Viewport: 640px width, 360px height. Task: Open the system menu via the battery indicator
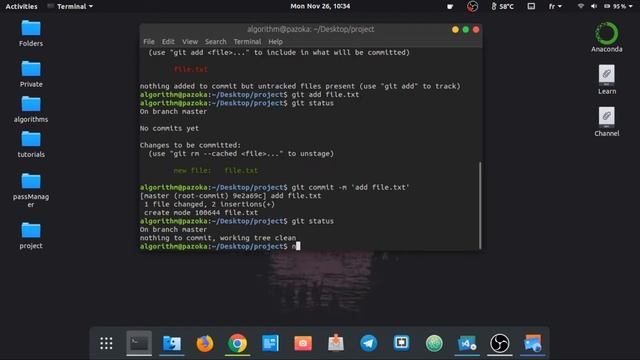(618, 6)
